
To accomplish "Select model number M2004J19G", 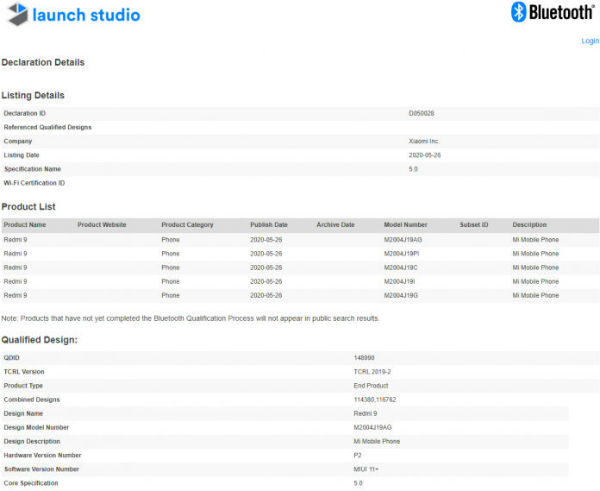I will point(401,295).
